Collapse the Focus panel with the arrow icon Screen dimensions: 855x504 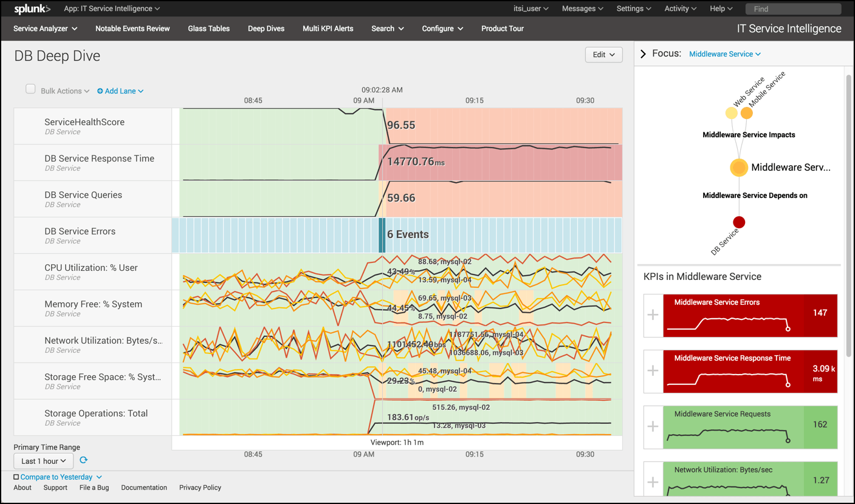point(644,54)
